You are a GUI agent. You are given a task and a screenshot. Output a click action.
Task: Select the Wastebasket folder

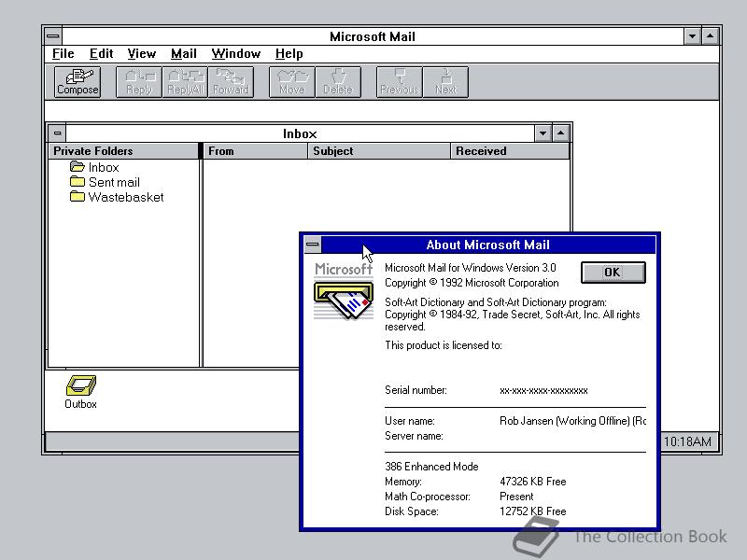[117, 197]
